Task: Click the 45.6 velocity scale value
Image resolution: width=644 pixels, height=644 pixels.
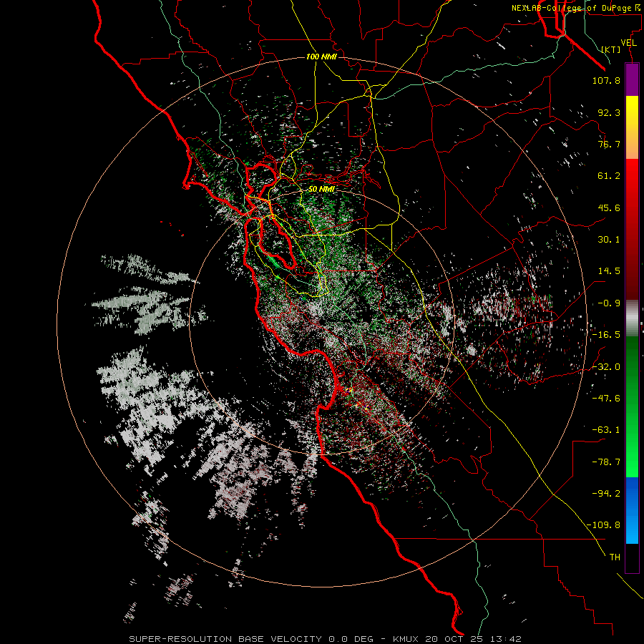Action: click(609, 208)
